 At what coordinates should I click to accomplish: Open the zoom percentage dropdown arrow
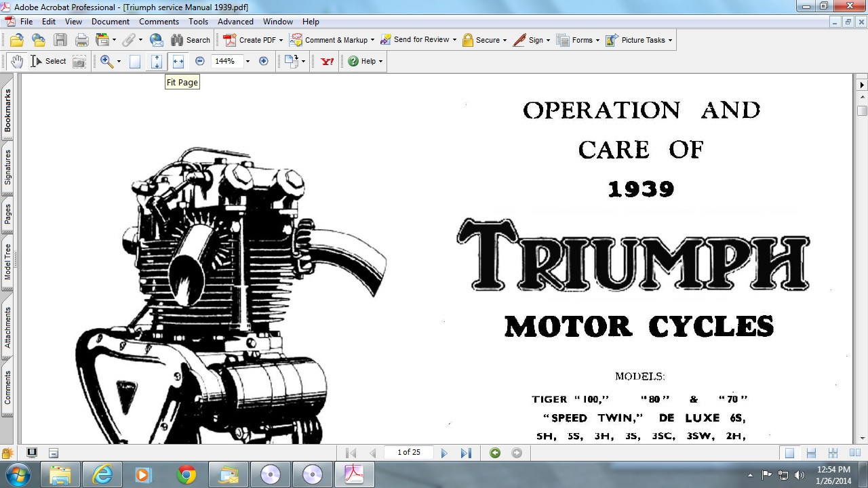click(x=248, y=61)
